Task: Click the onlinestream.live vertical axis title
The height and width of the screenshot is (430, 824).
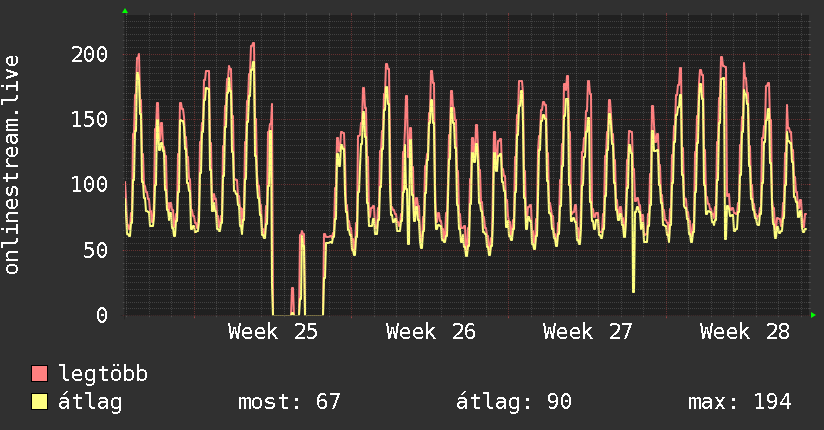Action: 12,165
